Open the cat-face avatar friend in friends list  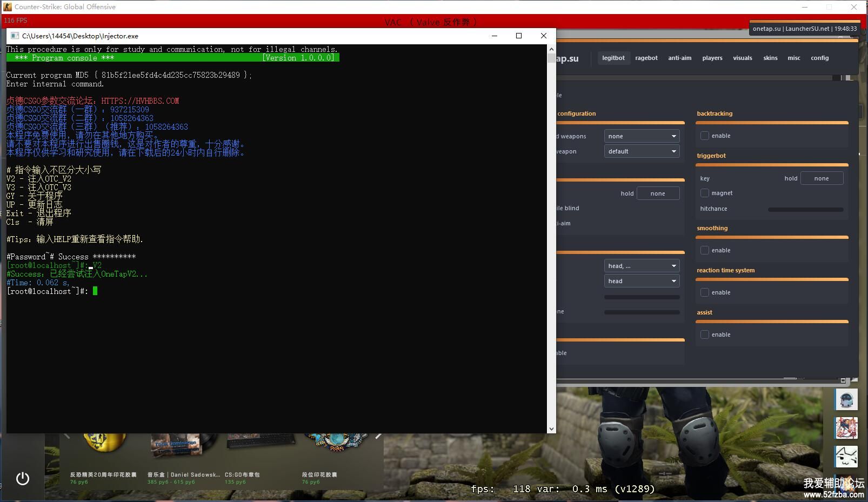846,457
